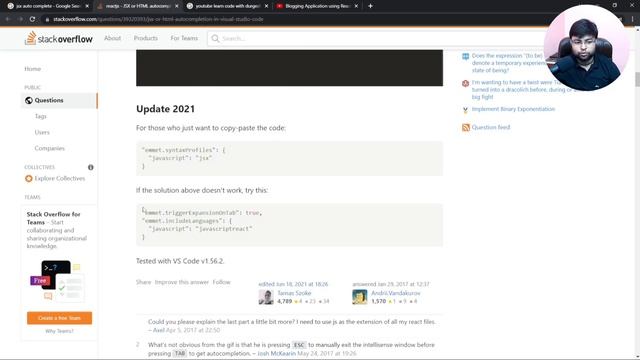Switch to the youtube learn code tab
The height and width of the screenshot is (360, 640).
[x=226, y=6]
